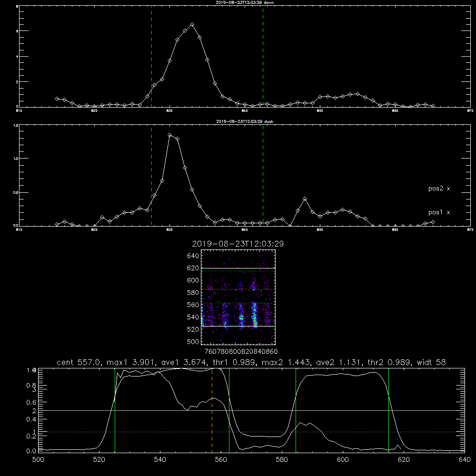Click the '640' y-axis label beside spectral image
The height and width of the screenshot is (476, 476).
(x=193, y=256)
